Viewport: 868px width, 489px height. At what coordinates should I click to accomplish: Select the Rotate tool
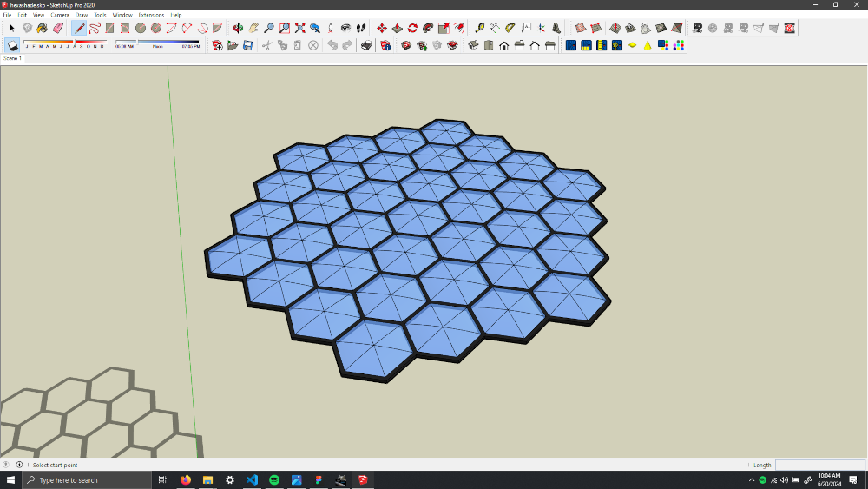pyautogui.click(x=412, y=28)
